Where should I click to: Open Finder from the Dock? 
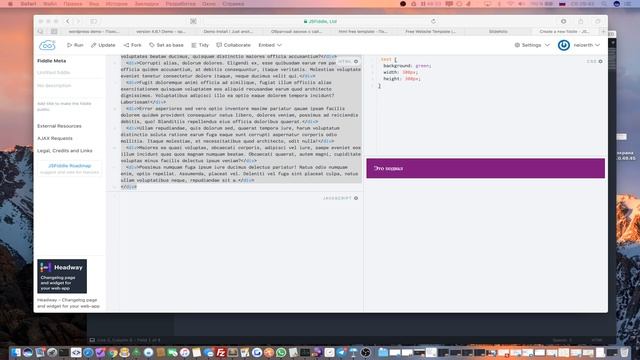coord(16,352)
